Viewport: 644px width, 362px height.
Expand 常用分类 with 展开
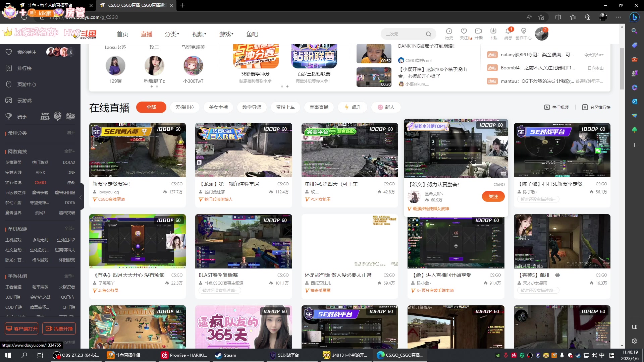(71, 133)
